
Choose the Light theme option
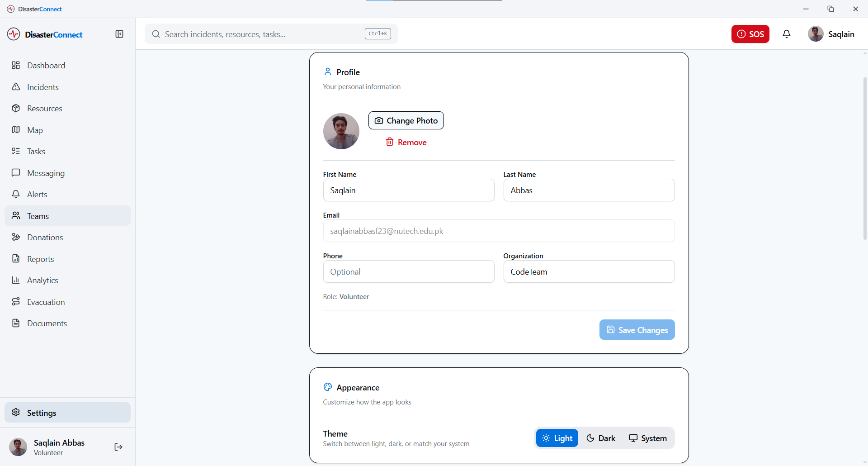pos(557,438)
